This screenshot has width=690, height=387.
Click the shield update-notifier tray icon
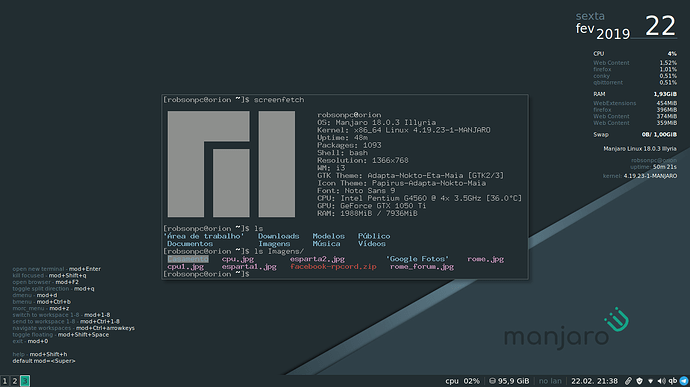639,381
